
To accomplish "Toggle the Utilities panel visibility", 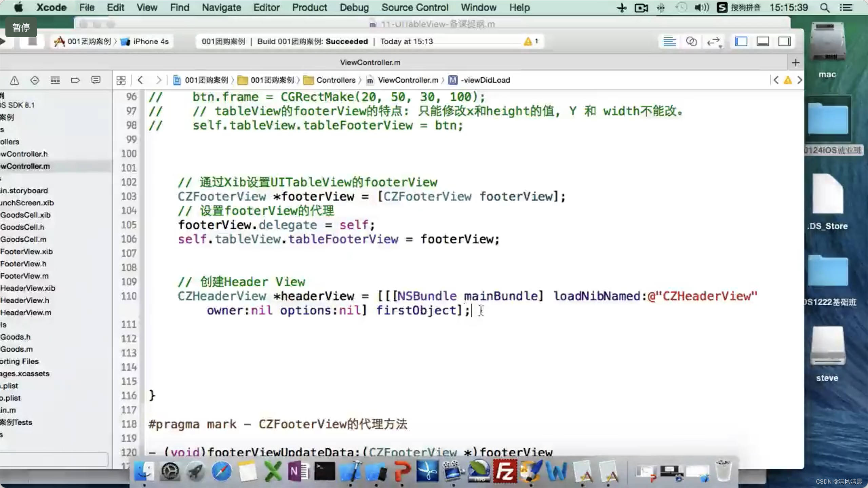I will 784,42.
